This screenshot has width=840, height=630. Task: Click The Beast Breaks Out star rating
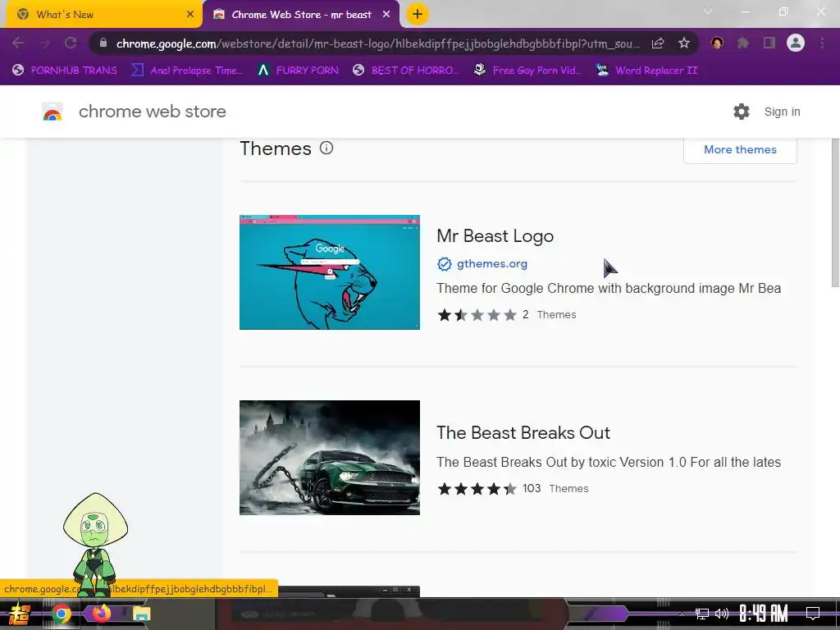[x=477, y=489]
